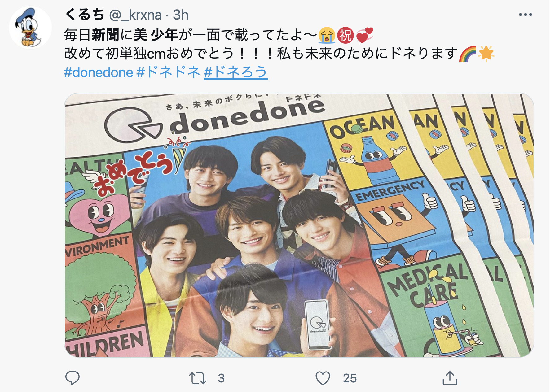This screenshot has width=559, height=392.
Task: Open the tweet via 3h timestamp
Action: click(181, 15)
